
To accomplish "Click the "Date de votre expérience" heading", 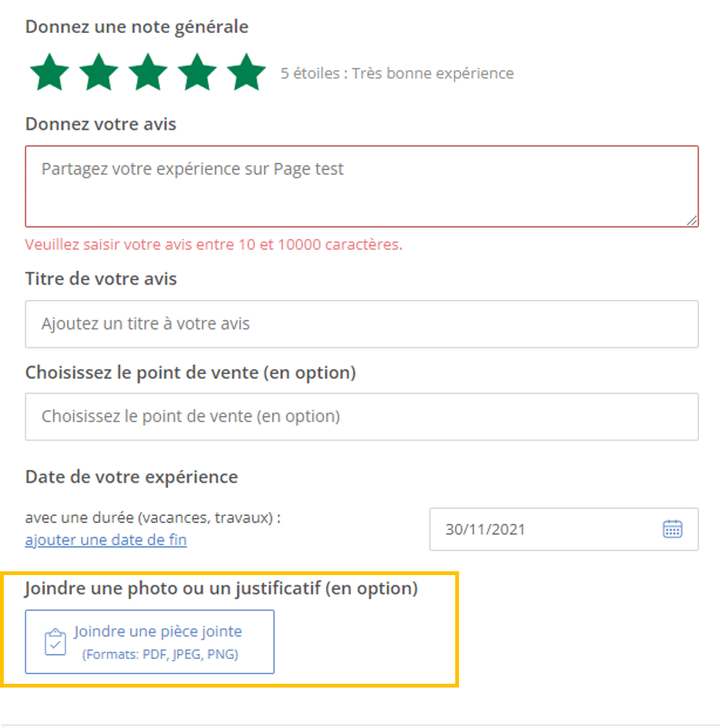I will [x=131, y=477].
